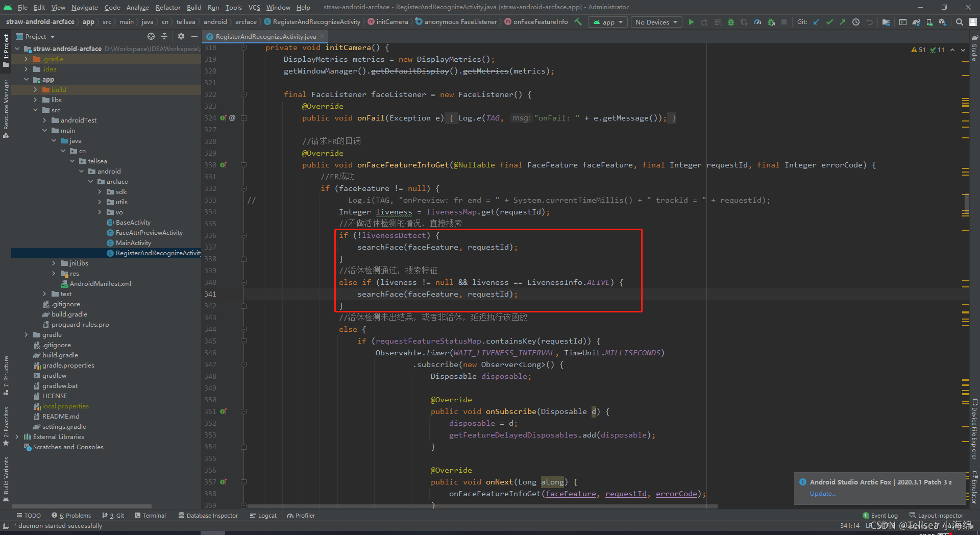The width and height of the screenshot is (980, 535).
Task: Click Attach Debugger to Android Process icon
Action: click(x=771, y=22)
